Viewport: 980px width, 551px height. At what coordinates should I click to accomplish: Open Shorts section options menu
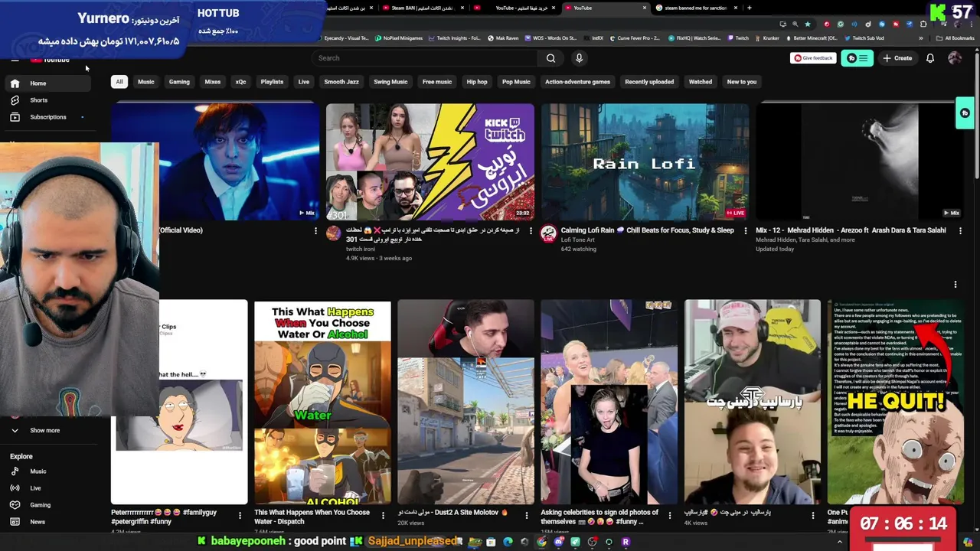point(955,285)
